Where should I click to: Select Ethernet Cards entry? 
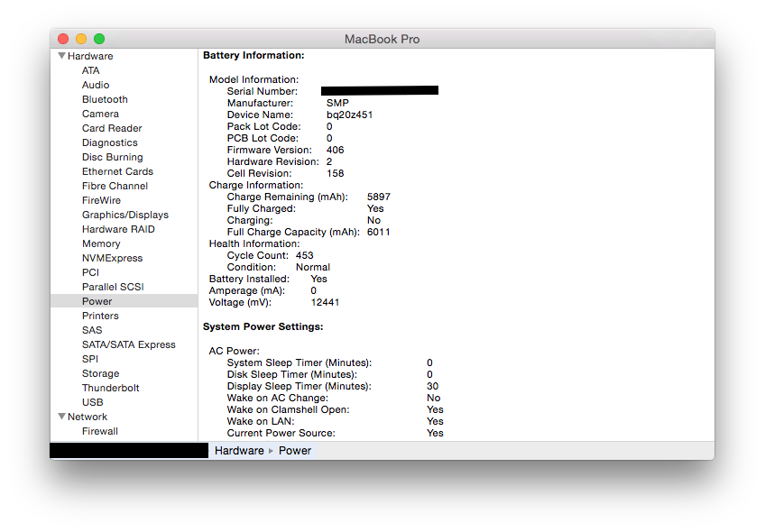(117, 171)
